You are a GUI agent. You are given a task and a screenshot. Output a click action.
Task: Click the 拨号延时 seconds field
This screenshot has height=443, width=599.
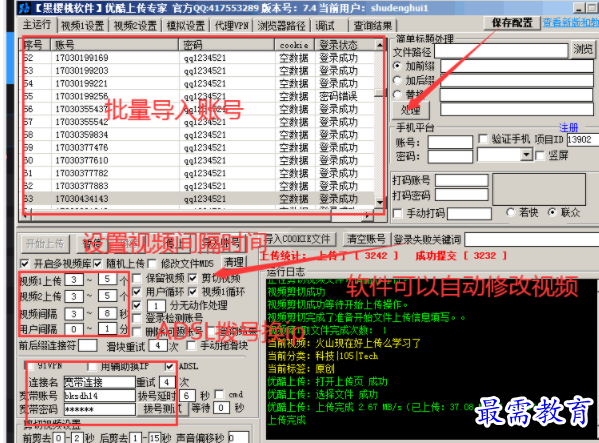187,395
